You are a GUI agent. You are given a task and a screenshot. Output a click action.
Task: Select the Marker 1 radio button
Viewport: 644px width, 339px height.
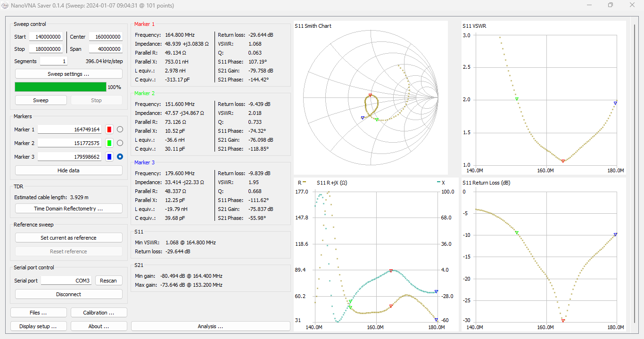pyautogui.click(x=120, y=129)
